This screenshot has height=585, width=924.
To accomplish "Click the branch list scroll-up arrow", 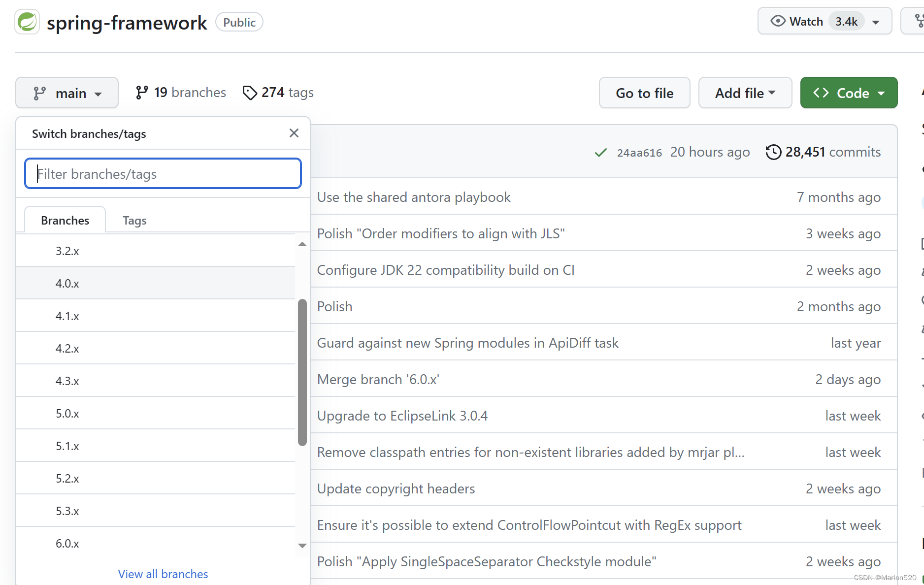I will [x=302, y=244].
